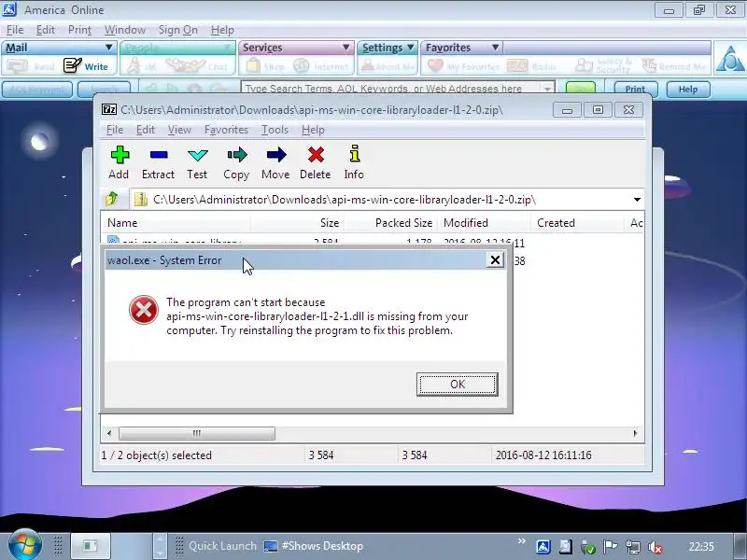Viewport: 747px width, 560px height.
Task: Sort by the Created column header
Action: (x=577, y=223)
